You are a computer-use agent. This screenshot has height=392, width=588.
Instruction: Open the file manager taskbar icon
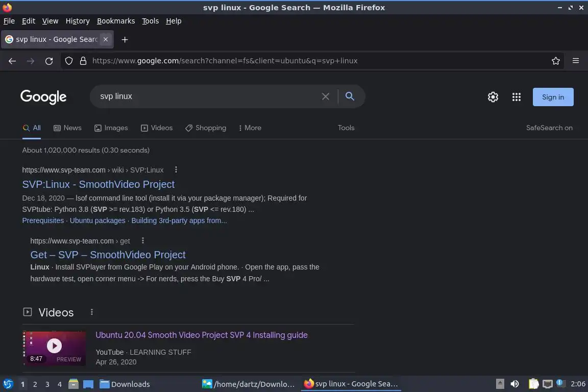(x=73, y=384)
